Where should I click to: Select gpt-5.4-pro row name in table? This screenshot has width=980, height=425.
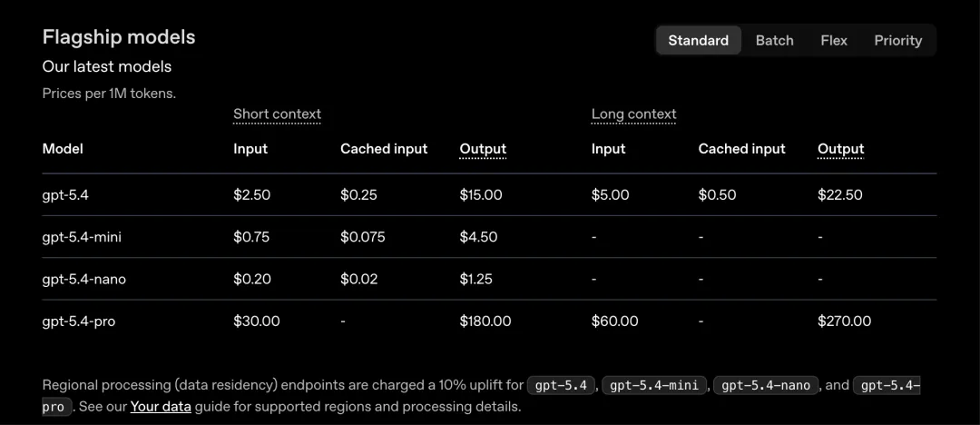78,321
